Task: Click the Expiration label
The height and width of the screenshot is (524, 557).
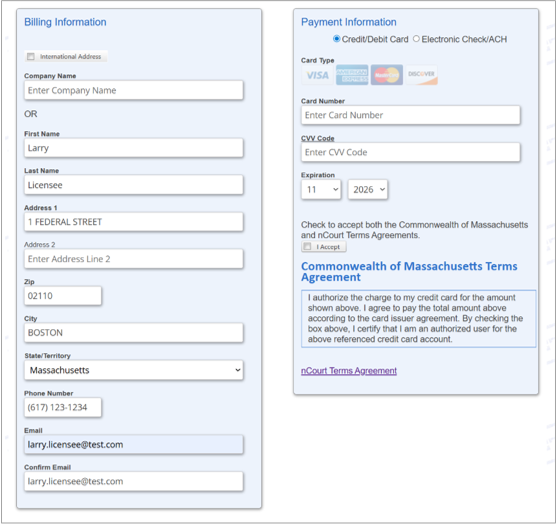Action: click(x=318, y=175)
